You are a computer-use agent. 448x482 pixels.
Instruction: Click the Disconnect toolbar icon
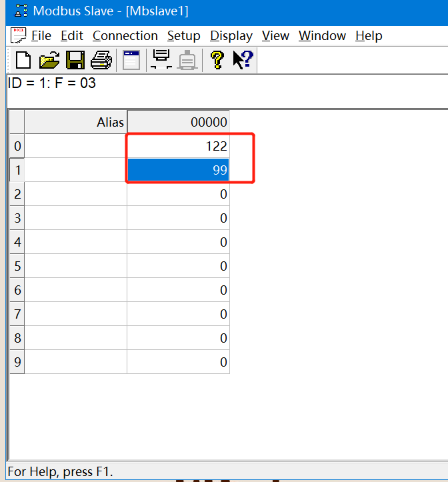coord(187,61)
